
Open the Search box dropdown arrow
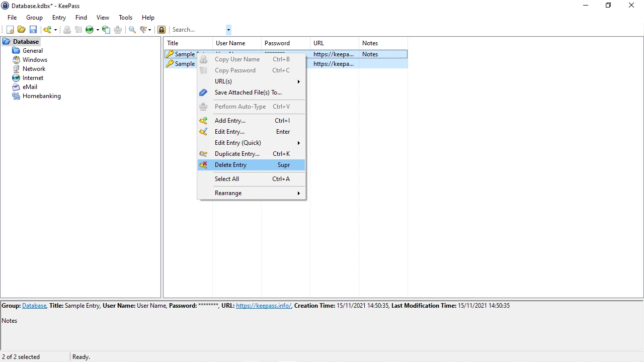[228, 30]
